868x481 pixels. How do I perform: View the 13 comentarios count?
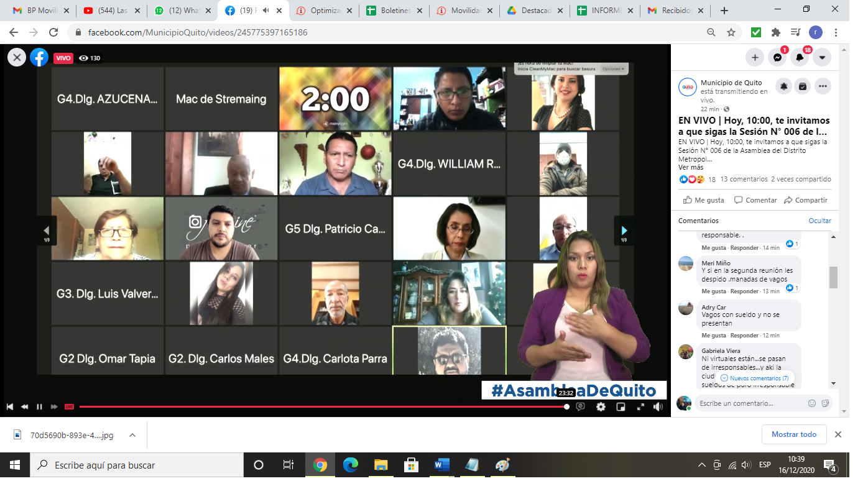click(744, 179)
